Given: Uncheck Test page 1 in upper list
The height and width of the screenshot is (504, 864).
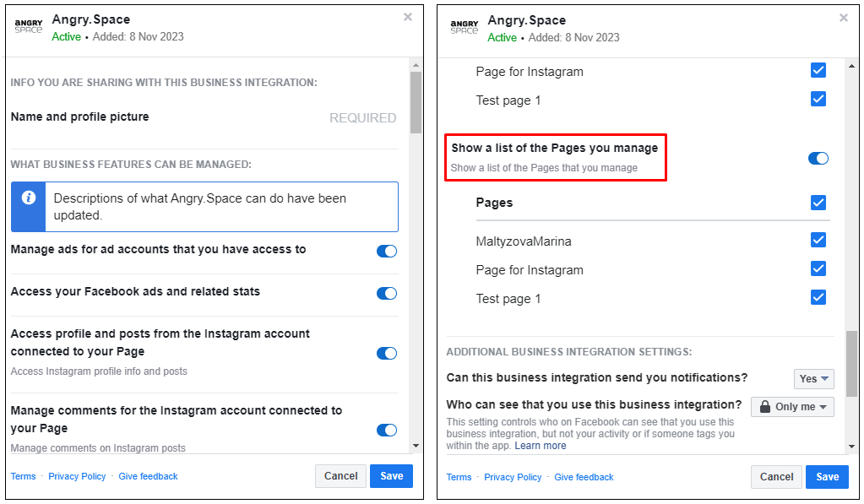Looking at the screenshot, I should (x=818, y=99).
